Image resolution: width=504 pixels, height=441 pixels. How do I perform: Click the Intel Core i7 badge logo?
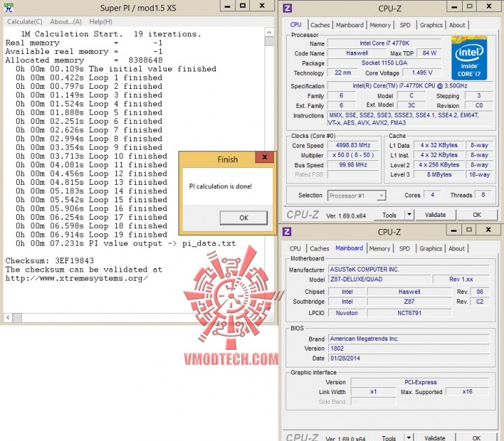coord(469,59)
